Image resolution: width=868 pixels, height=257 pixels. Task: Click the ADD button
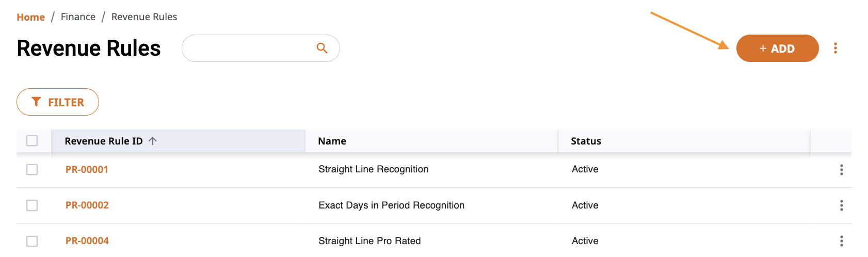[x=777, y=48]
